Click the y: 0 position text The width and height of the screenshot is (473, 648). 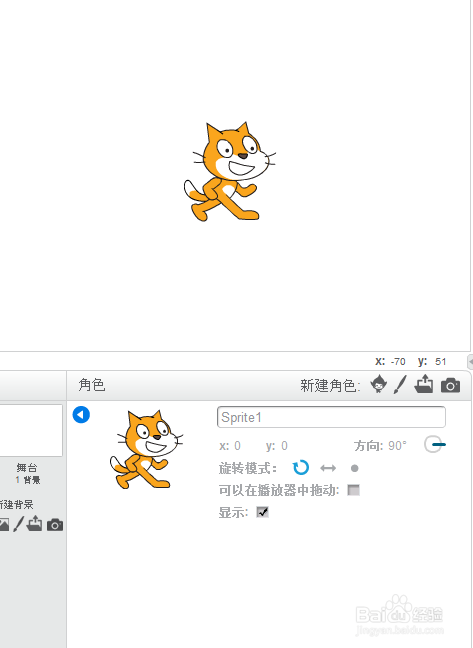click(277, 446)
